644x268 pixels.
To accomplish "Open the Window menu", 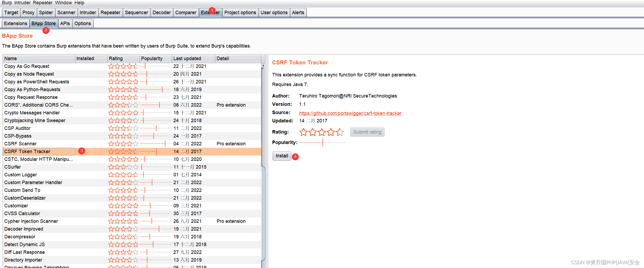I will pos(63,3).
